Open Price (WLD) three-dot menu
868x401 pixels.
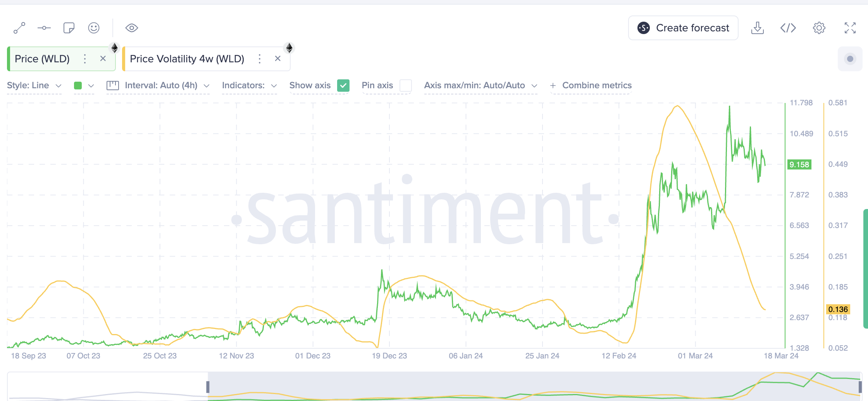[x=85, y=59]
